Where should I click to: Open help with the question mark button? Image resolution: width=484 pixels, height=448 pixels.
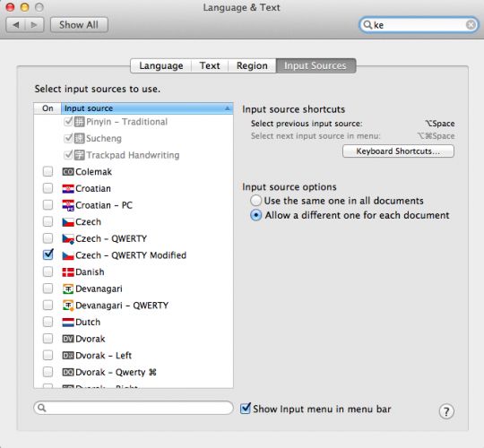coord(446,411)
